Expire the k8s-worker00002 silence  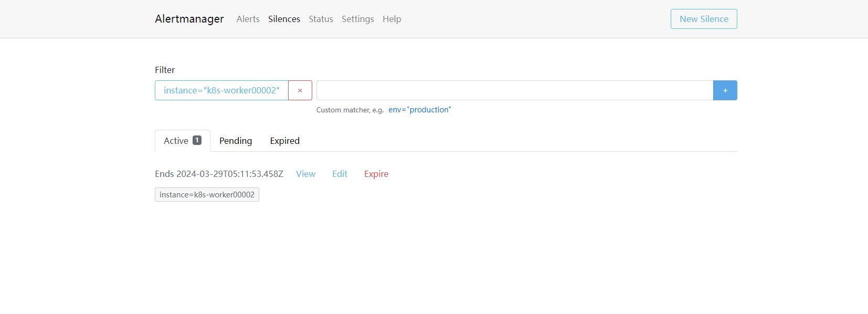pos(376,174)
